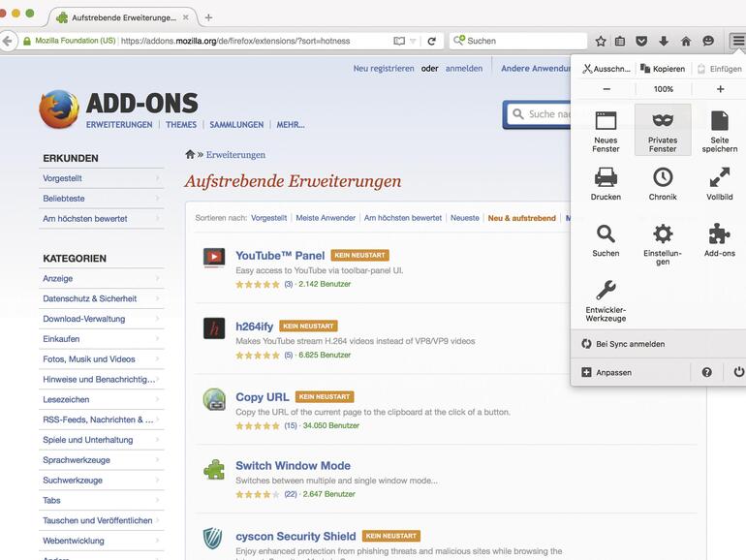746x560 pixels.
Task: Reload the current page
Action: click(431, 41)
